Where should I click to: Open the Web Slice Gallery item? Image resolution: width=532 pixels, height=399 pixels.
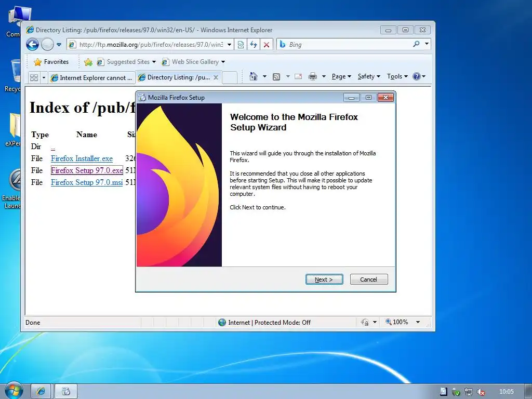(x=193, y=62)
